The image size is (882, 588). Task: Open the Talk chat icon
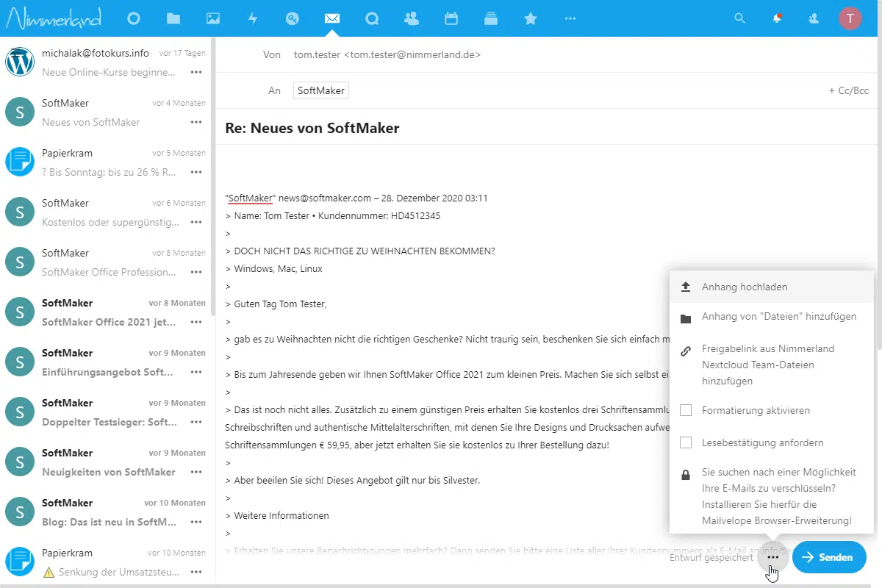(x=372, y=18)
